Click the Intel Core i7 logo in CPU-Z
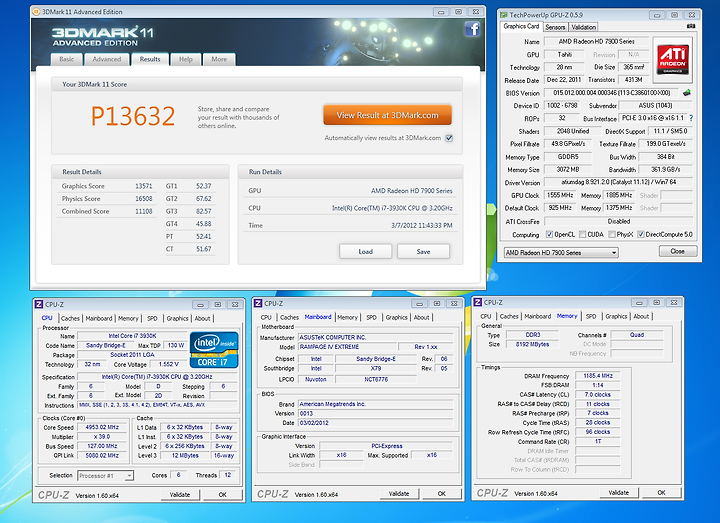This screenshot has width=720, height=523. click(x=214, y=350)
